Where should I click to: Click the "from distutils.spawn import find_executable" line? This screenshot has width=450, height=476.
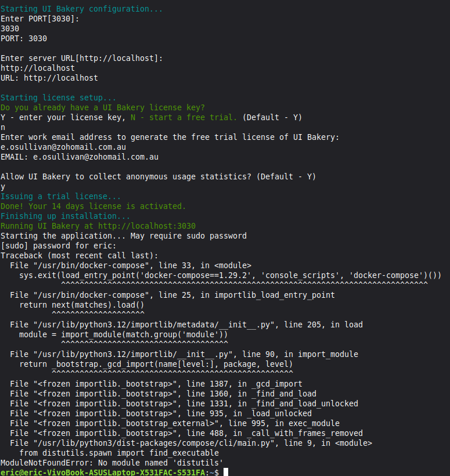(119, 453)
